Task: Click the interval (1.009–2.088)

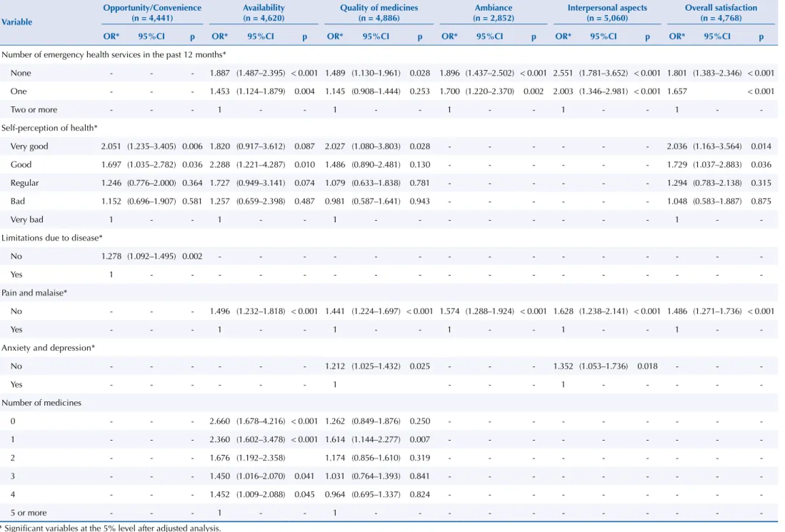Action: (261, 494)
